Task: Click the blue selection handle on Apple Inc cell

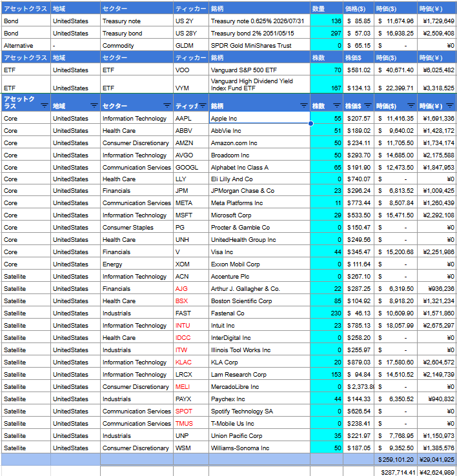Action: coord(310,124)
